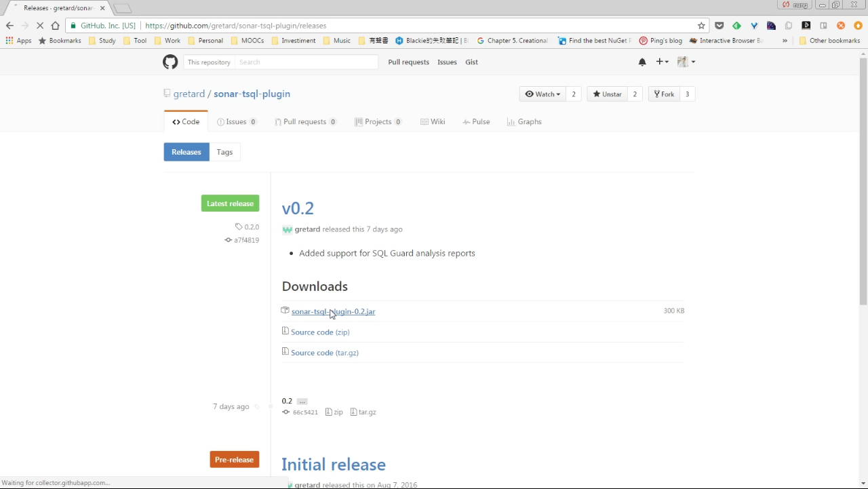Screen dimensions: 868x489
Task: Open the Tool bookmarks folder
Action: point(135,41)
